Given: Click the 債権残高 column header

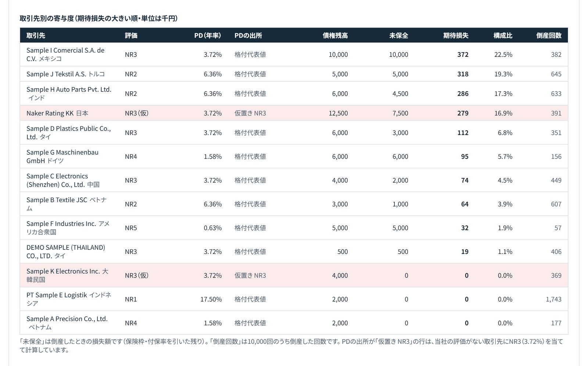Looking at the screenshot, I should click(335, 36).
